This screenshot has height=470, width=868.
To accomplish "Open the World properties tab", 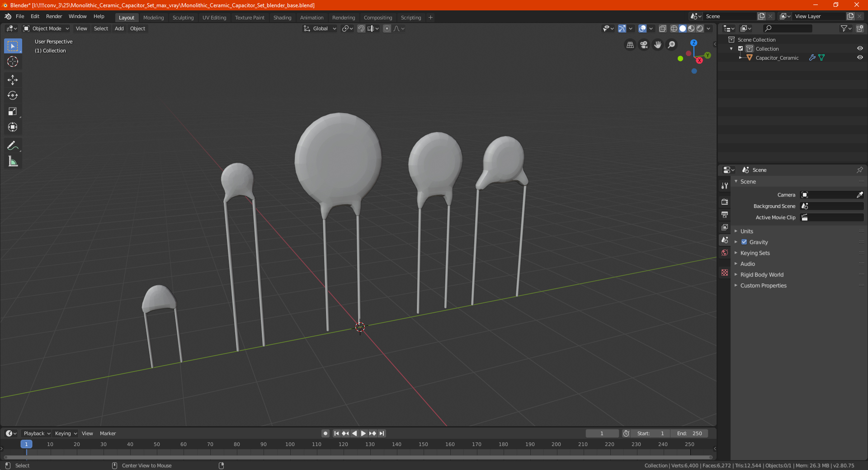I will (x=725, y=253).
